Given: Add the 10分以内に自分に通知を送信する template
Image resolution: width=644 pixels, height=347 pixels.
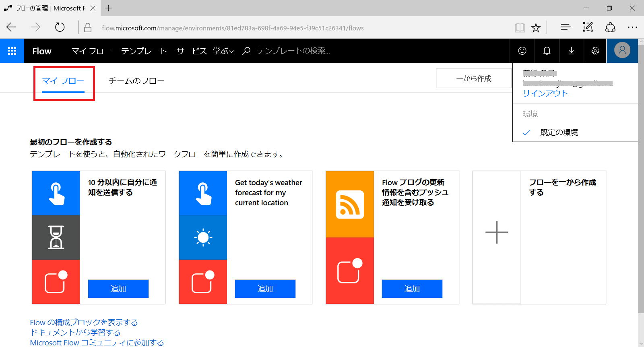Looking at the screenshot, I should 118,289.
